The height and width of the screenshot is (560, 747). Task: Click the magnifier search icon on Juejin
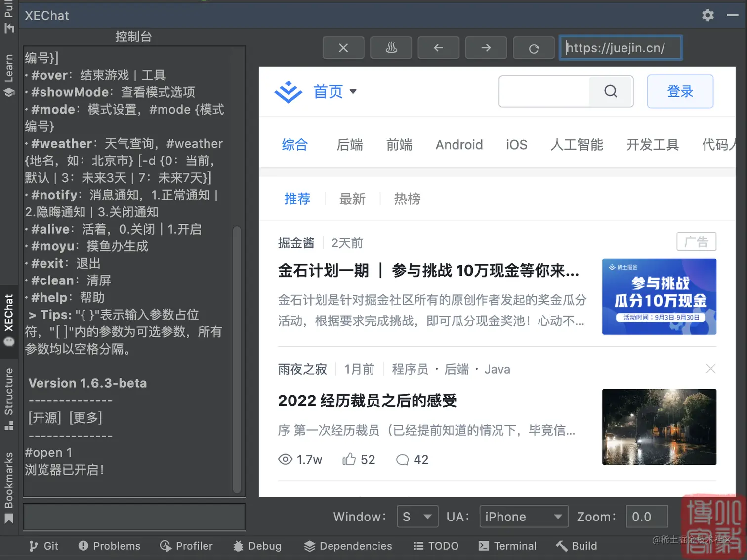pyautogui.click(x=611, y=91)
